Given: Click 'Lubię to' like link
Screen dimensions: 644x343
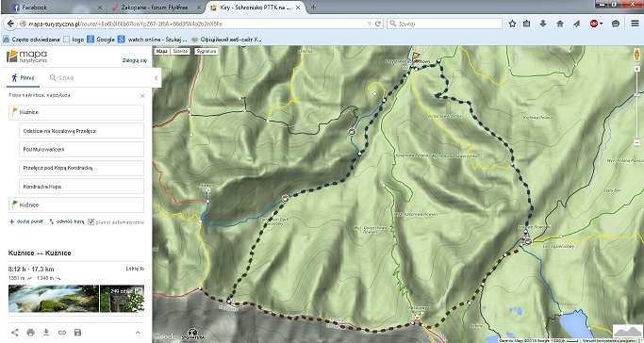Looking at the screenshot, I should point(135,269).
